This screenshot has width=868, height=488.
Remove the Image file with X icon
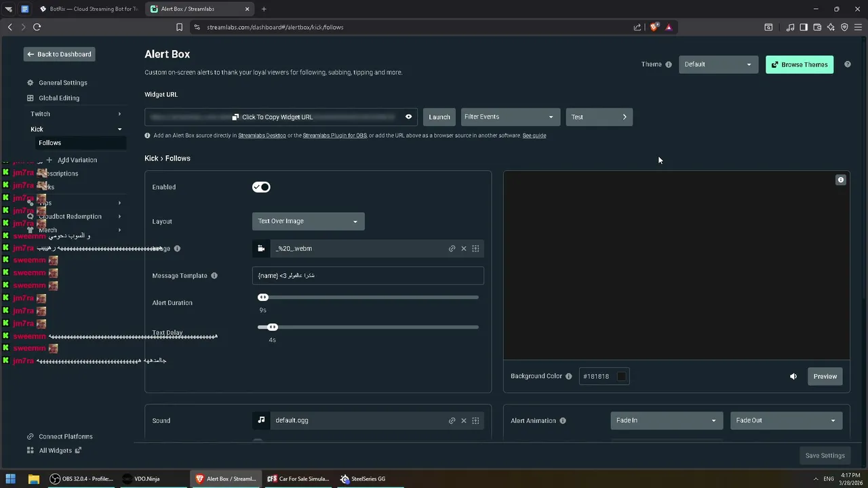pyautogui.click(x=464, y=249)
